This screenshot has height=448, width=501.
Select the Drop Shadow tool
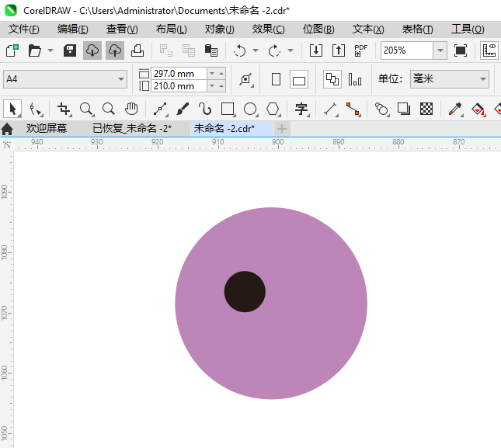click(404, 109)
